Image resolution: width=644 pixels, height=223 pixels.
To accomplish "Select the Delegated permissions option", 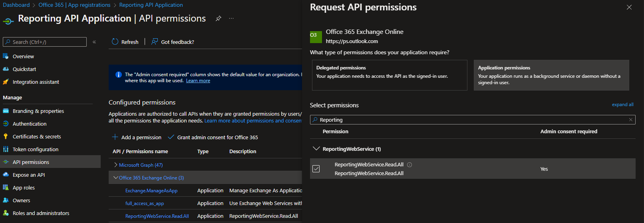I will 389,75.
